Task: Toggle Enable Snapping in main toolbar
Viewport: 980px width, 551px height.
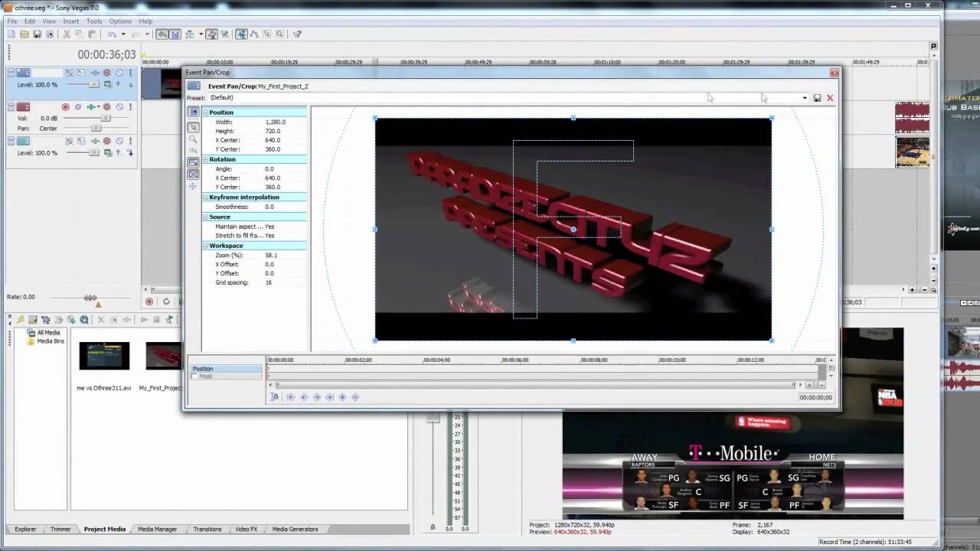Action: click(x=162, y=34)
